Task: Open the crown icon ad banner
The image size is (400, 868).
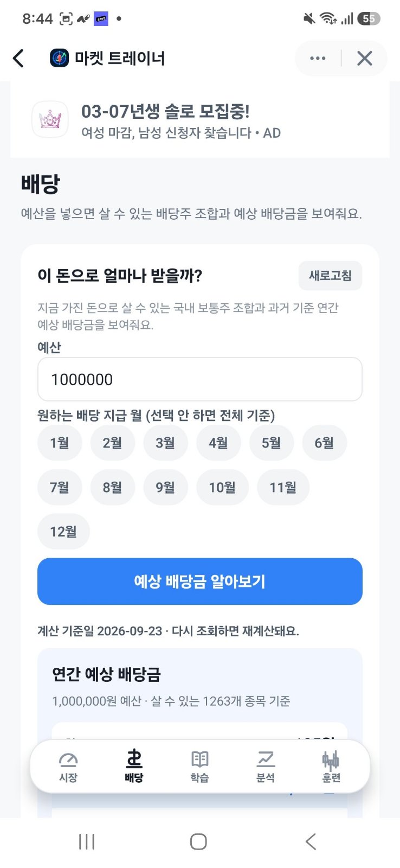Action: (50, 119)
